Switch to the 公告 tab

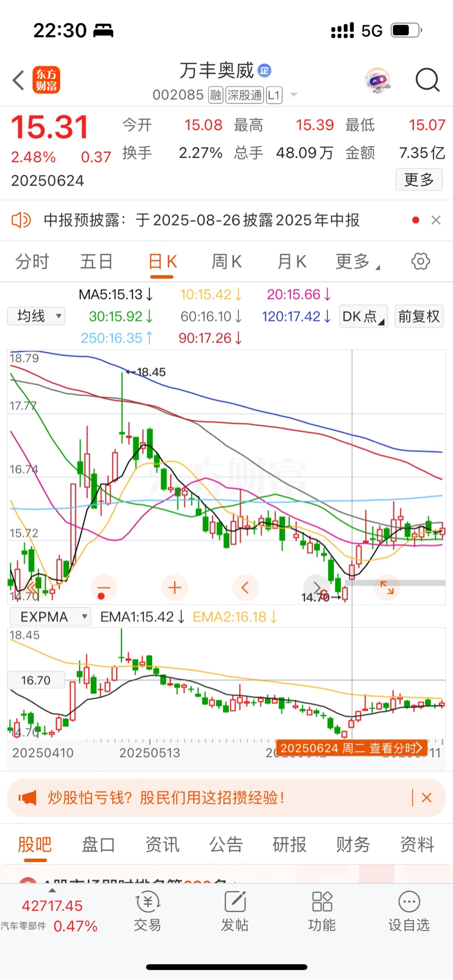click(x=226, y=844)
